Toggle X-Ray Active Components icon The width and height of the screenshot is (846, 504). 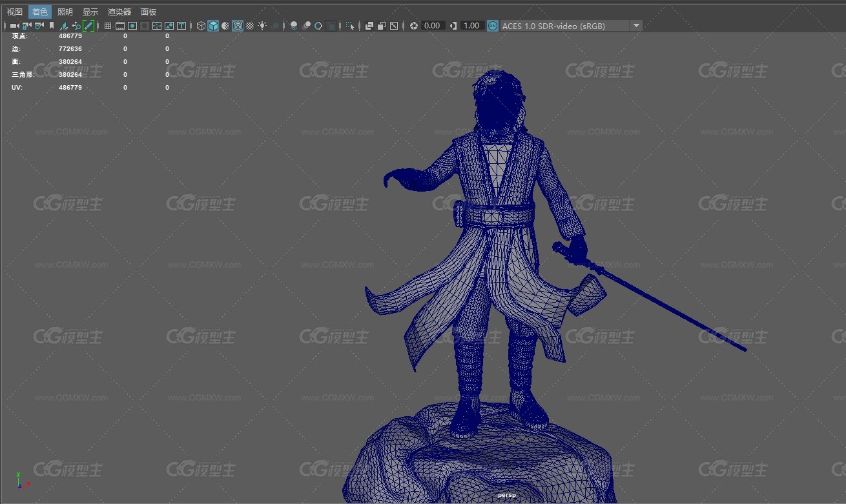coord(382,26)
